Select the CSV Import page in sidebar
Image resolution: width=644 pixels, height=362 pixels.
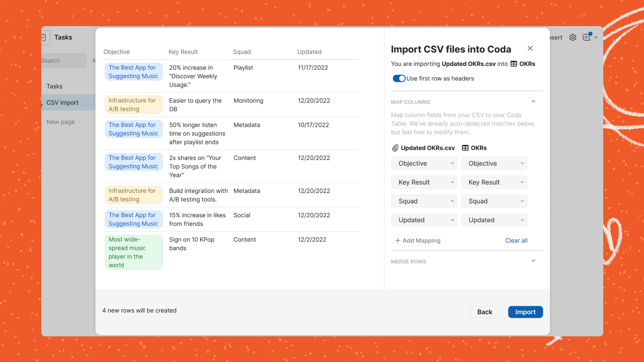pyautogui.click(x=63, y=103)
